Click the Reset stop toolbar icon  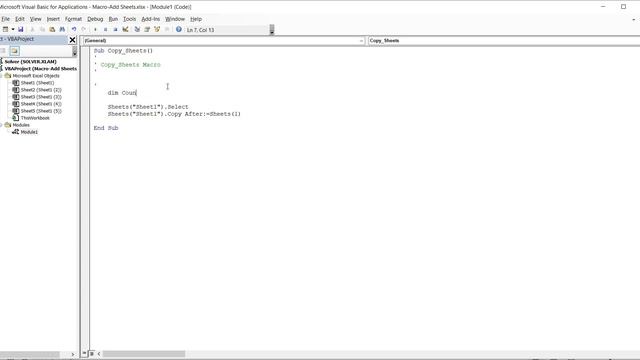[x=116, y=29]
